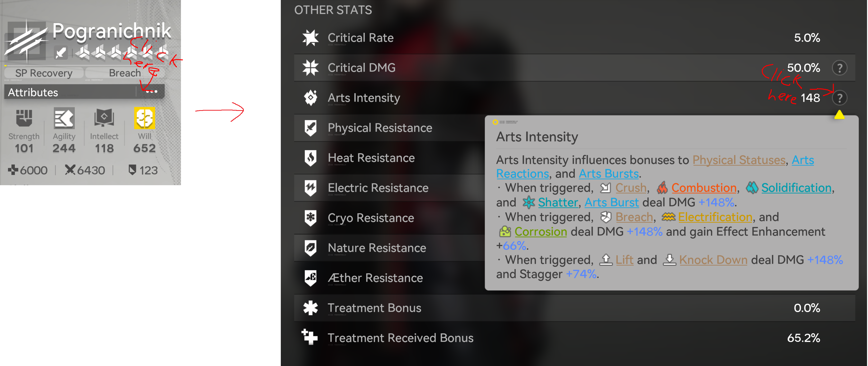Select the Cryo Resistance row
Image resolution: width=868 pixels, height=366 pixels.
point(389,218)
